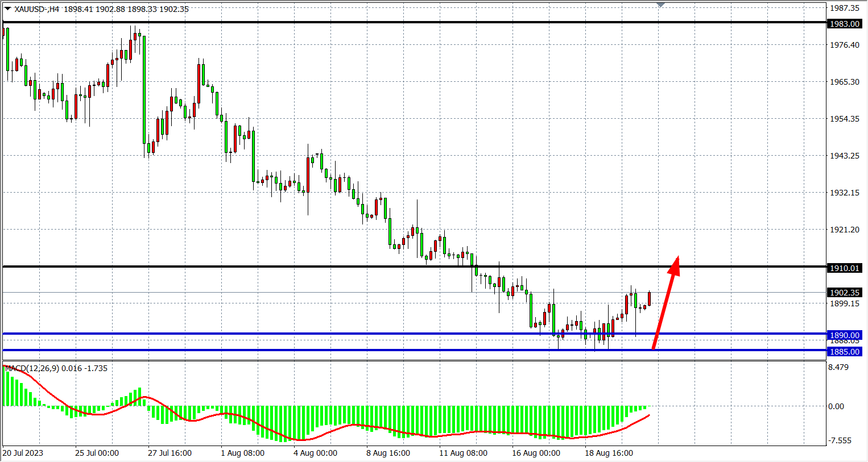This screenshot has height=462, width=868.
Task: Click the 1943.25 price scale value
Action: pos(844,156)
